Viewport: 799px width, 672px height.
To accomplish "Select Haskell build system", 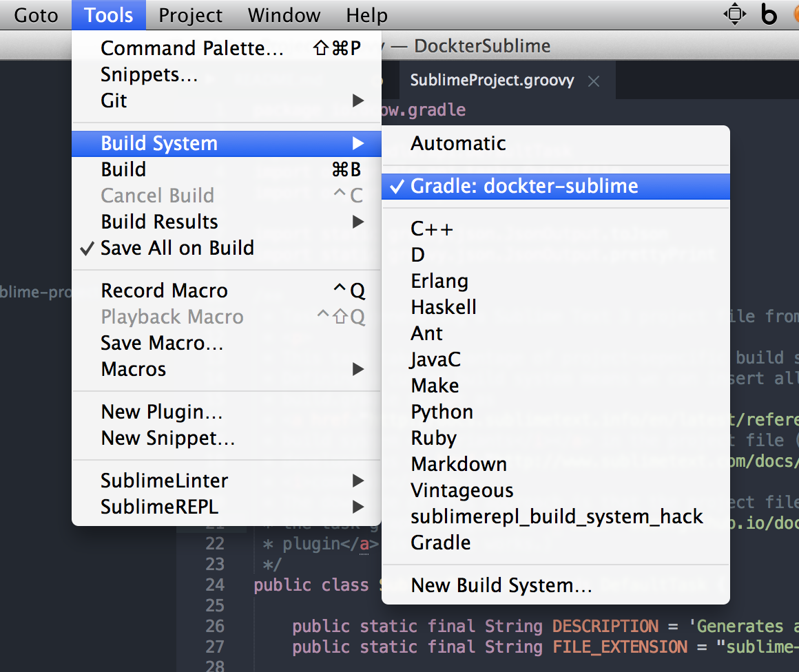I will 555,307.
